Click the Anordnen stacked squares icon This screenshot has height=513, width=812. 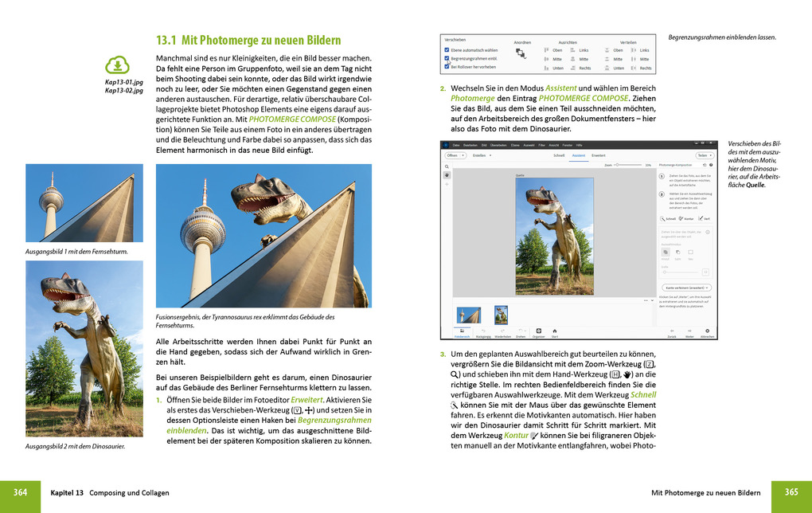click(521, 53)
